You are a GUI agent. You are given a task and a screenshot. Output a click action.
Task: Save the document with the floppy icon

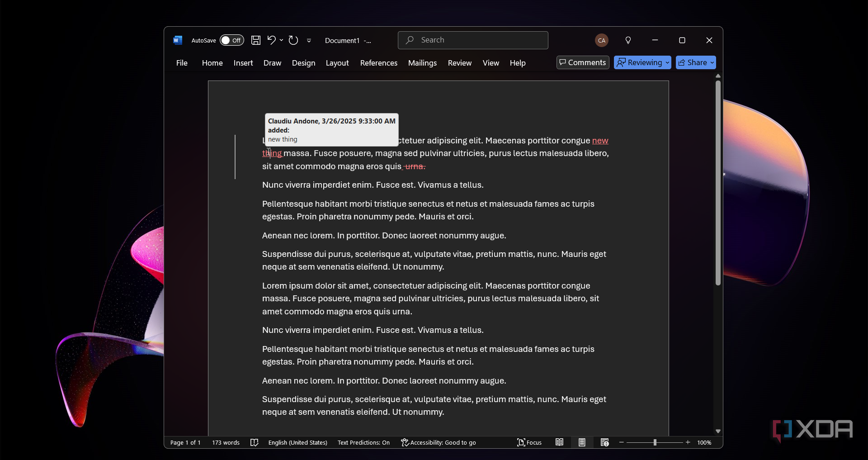click(256, 40)
